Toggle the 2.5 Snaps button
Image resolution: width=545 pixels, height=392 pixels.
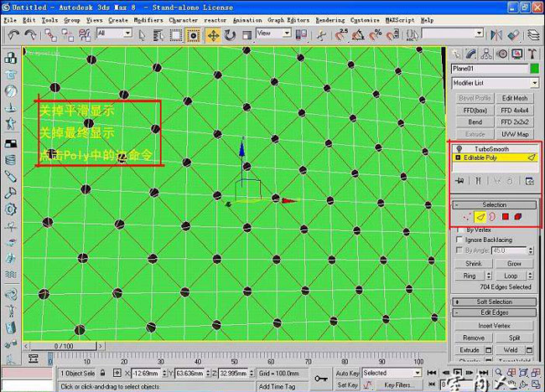point(341,35)
